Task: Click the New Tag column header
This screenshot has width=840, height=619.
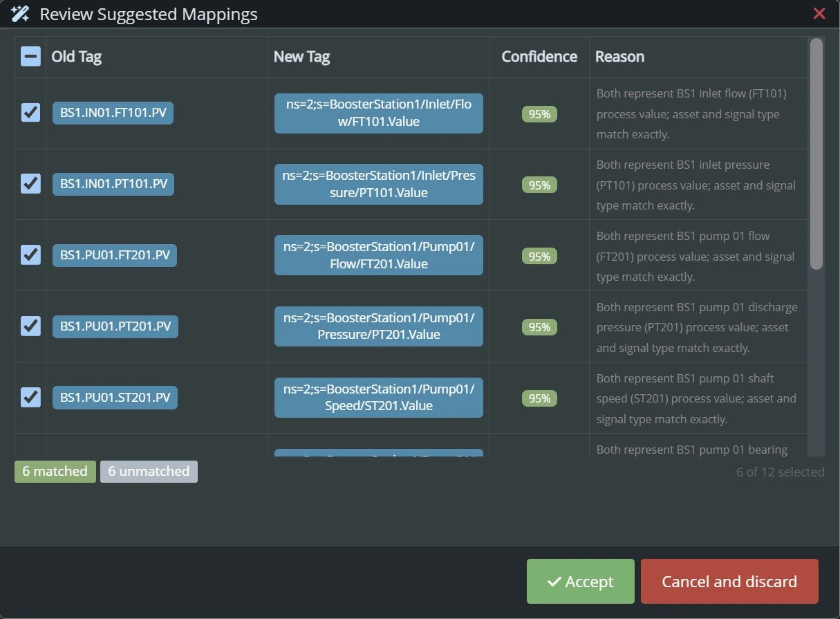Action: point(301,57)
